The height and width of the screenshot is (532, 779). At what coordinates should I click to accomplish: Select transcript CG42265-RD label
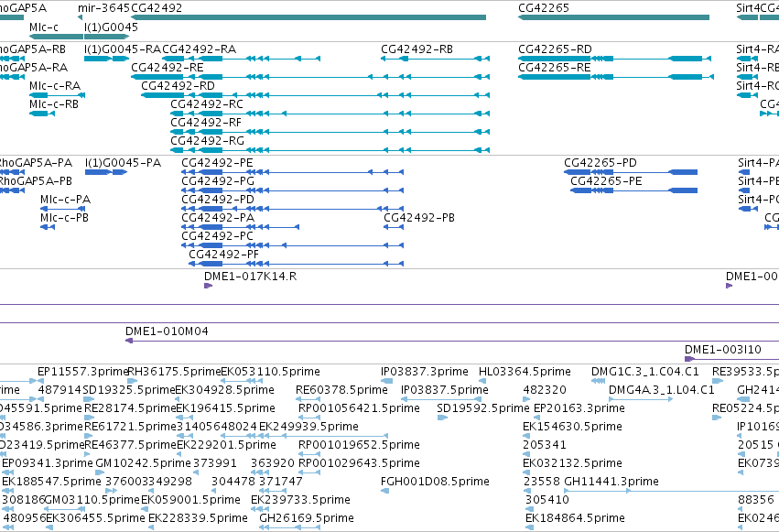(555, 49)
